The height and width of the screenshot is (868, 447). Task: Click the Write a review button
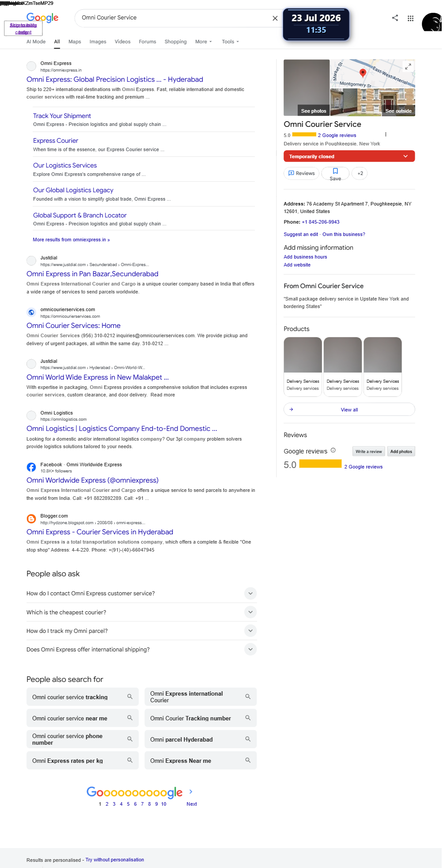pyautogui.click(x=368, y=451)
